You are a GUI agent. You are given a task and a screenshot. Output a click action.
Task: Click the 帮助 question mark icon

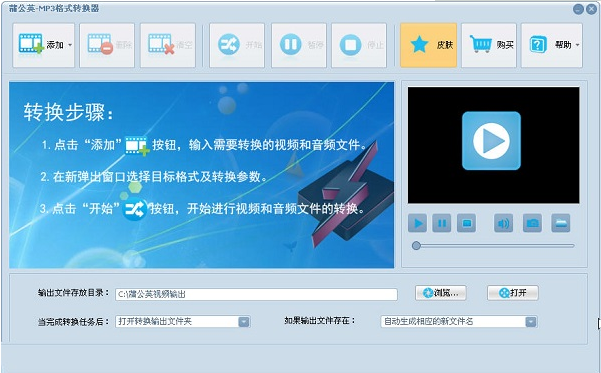tap(538, 45)
